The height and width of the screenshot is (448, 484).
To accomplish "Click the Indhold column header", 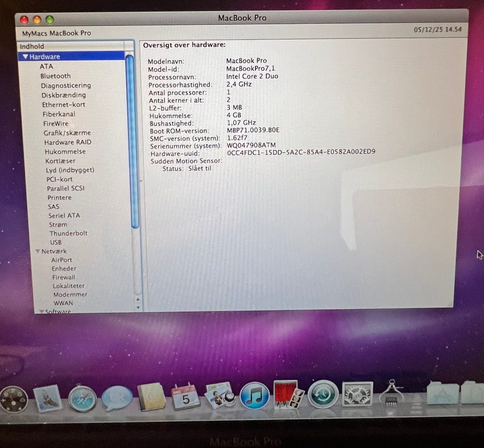I will pyautogui.click(x=71, y=46).
